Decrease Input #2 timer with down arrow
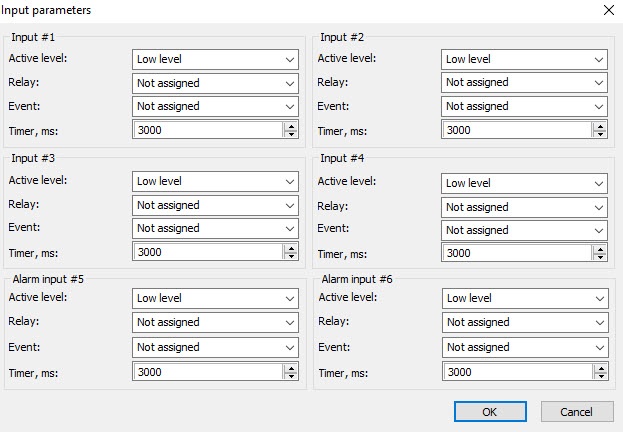The height and width of the screenshot is (432, 623). (x=600, y=134)
